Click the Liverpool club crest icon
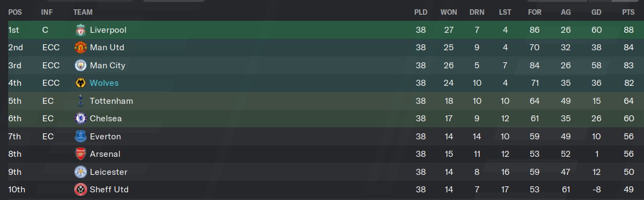Viewport: 644px width, 200px height. [x=80, y=30]
